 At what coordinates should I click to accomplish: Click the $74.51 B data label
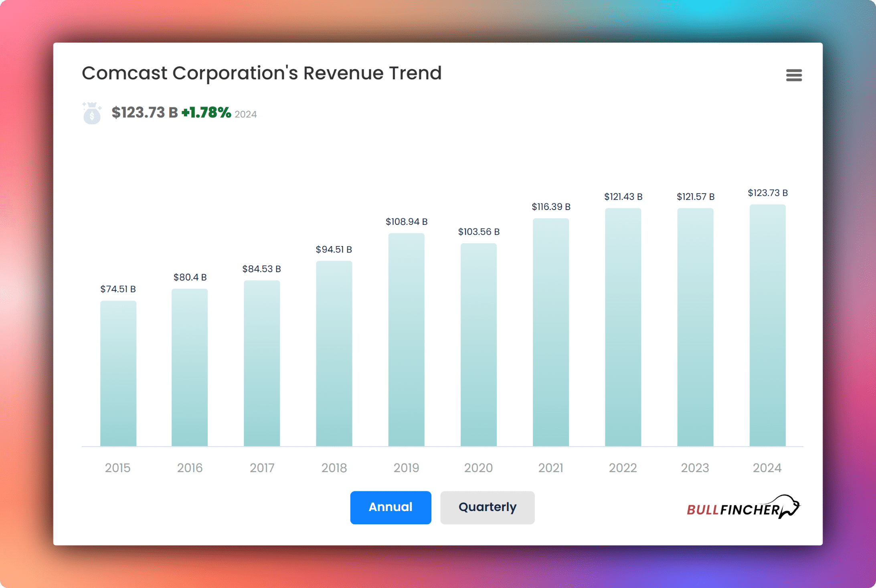[118, 289]
